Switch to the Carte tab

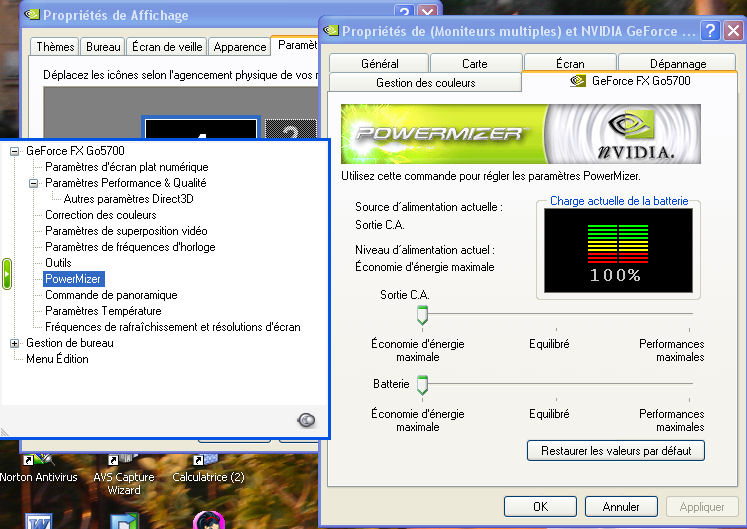474,64
